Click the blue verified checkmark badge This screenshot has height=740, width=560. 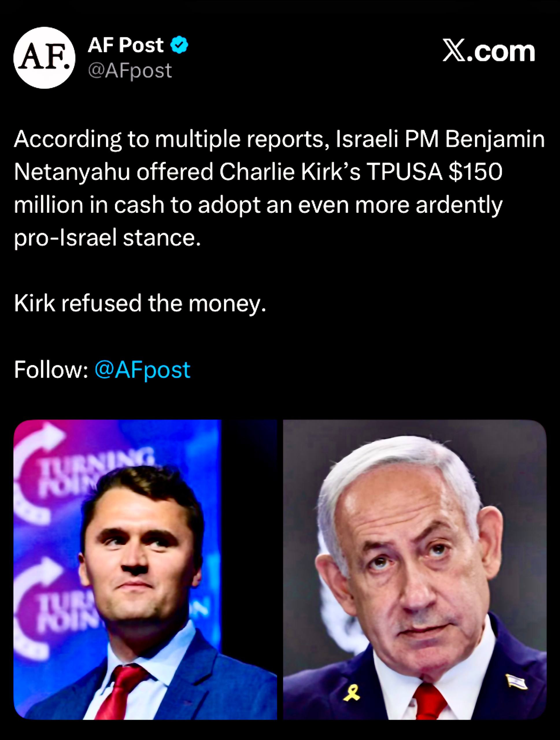180,45
